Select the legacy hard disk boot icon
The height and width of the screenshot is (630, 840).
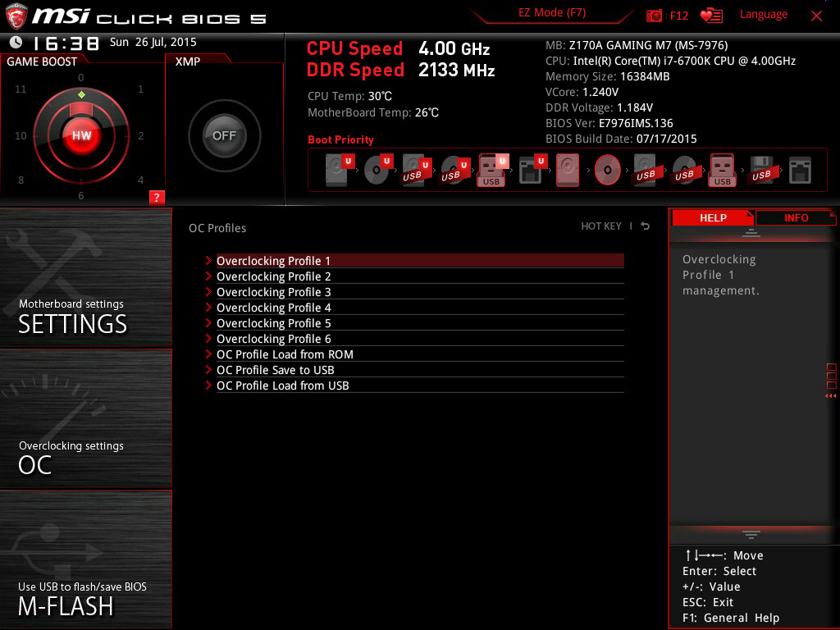point(568,170)
